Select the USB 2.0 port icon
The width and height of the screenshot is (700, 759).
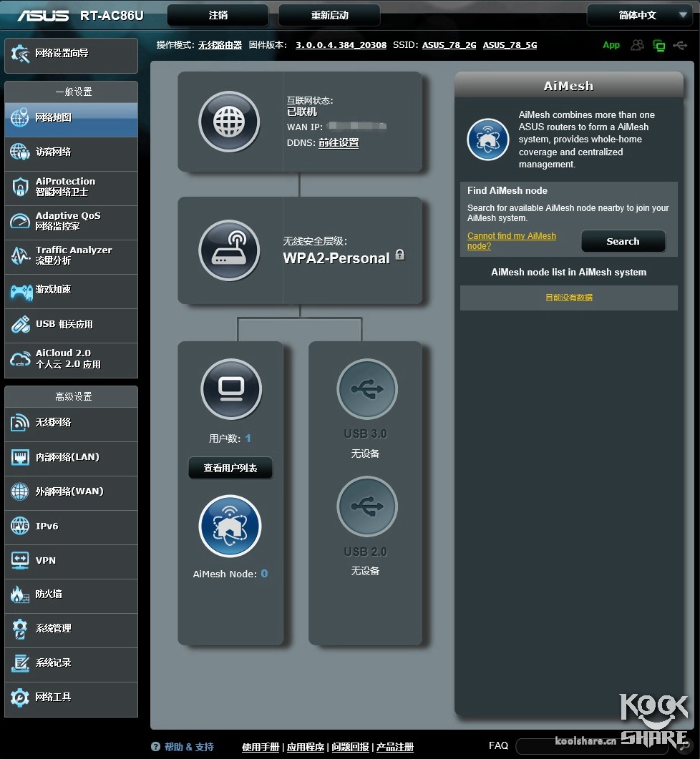pos(367,506)
